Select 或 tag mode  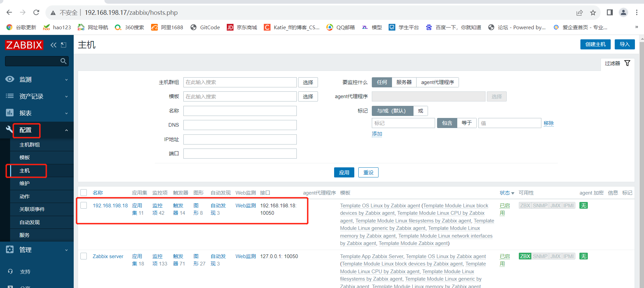coord(420,111)
